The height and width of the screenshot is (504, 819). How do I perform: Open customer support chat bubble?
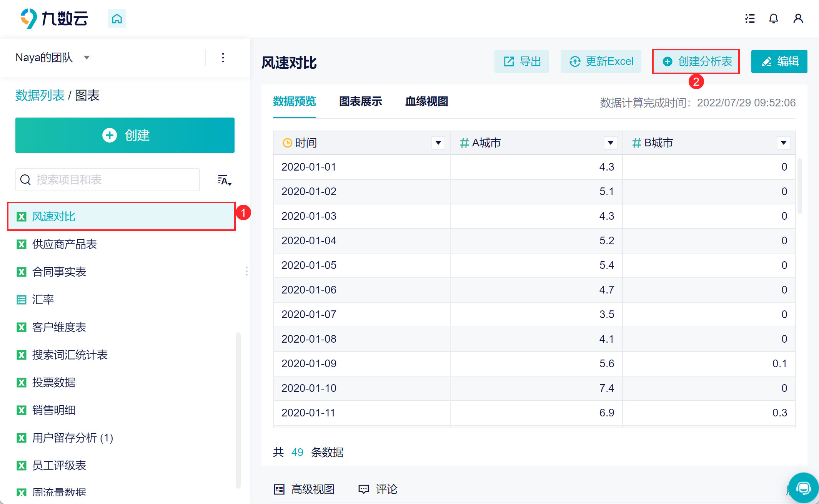click(x=804, y=488)
